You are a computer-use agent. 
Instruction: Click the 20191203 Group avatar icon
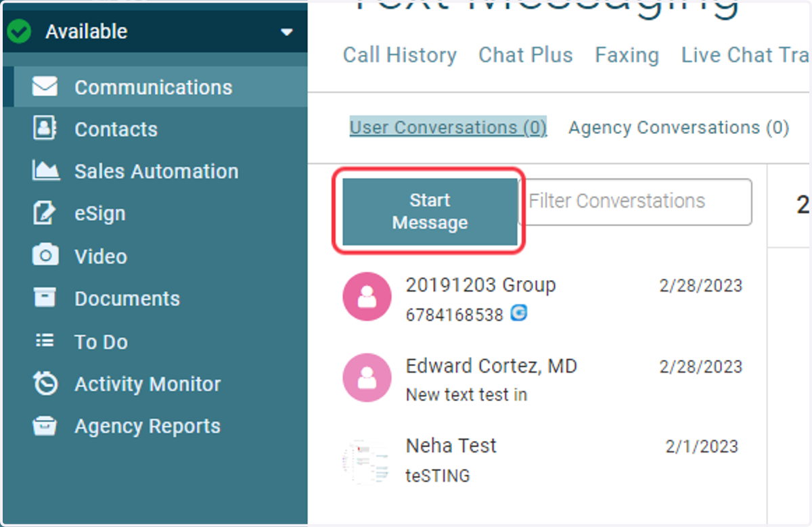pyautogui.click(x=367, y=296)
